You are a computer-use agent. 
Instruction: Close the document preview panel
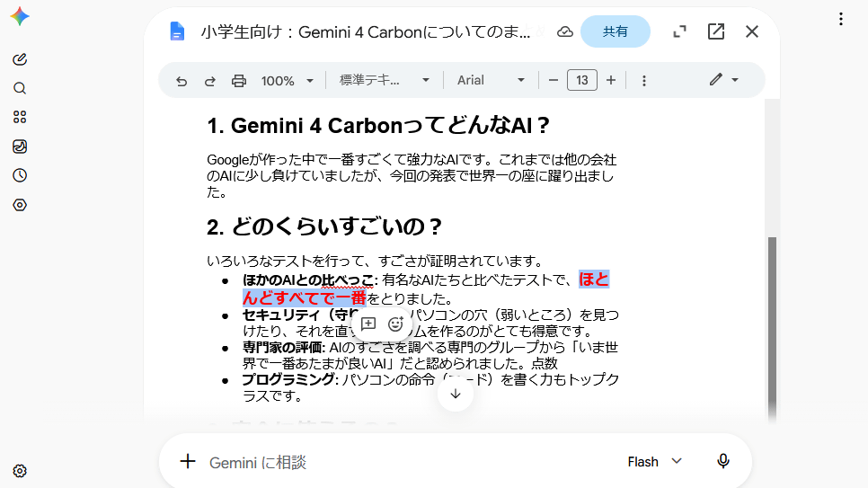(752, 31)
